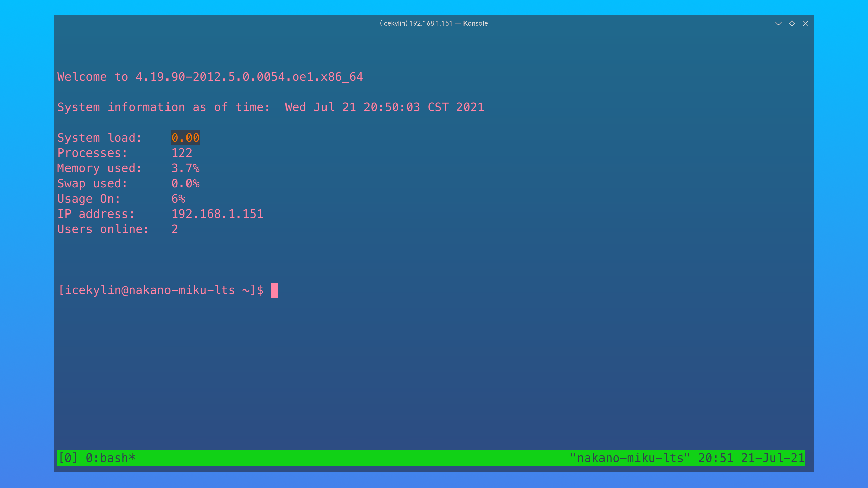
Task: Click the Users online label
Action: [x=103, y=229]
